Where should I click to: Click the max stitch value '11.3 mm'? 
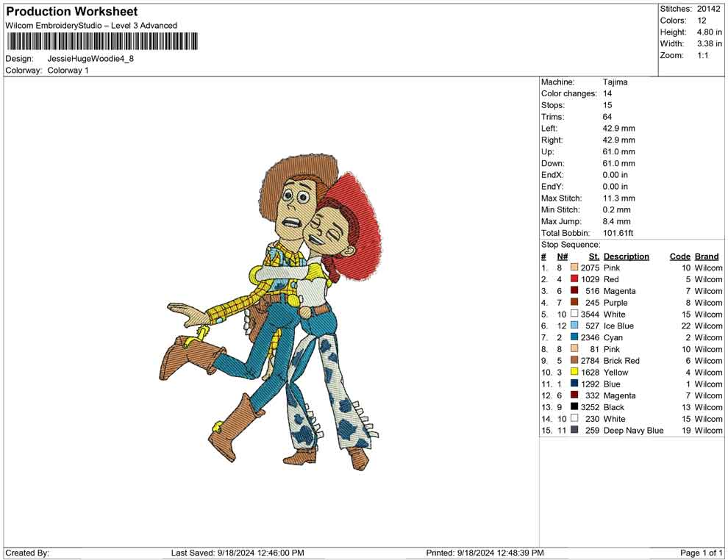[619, 198]
